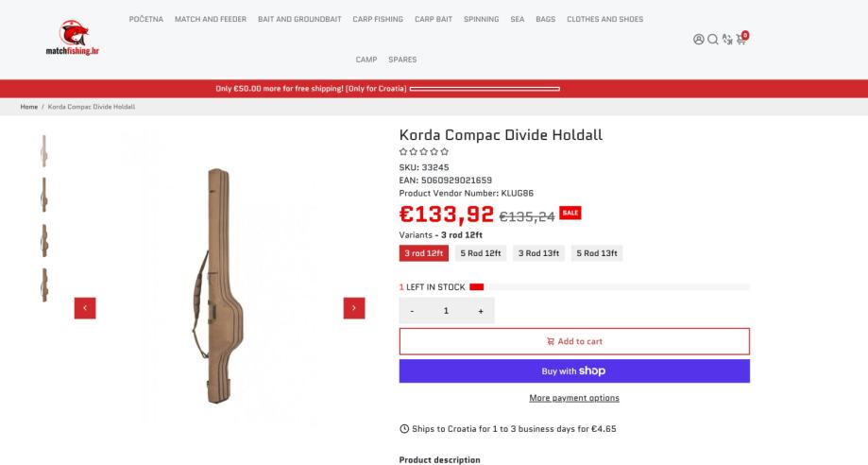Select the 3 rod 12ft variant

(x=423, y=253)
